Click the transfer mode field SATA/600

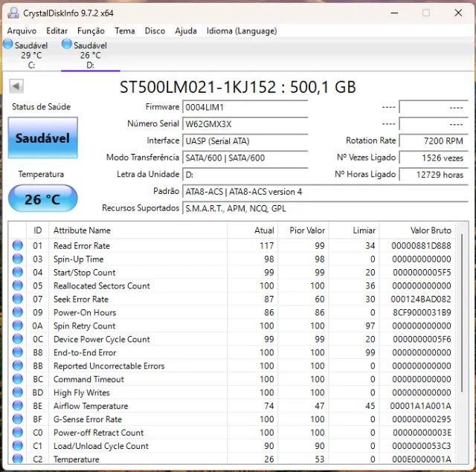(x=245, y=158)
